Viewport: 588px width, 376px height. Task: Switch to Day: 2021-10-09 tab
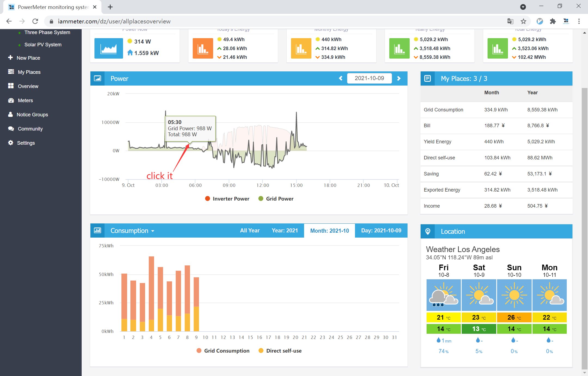(x=381, y=231)
